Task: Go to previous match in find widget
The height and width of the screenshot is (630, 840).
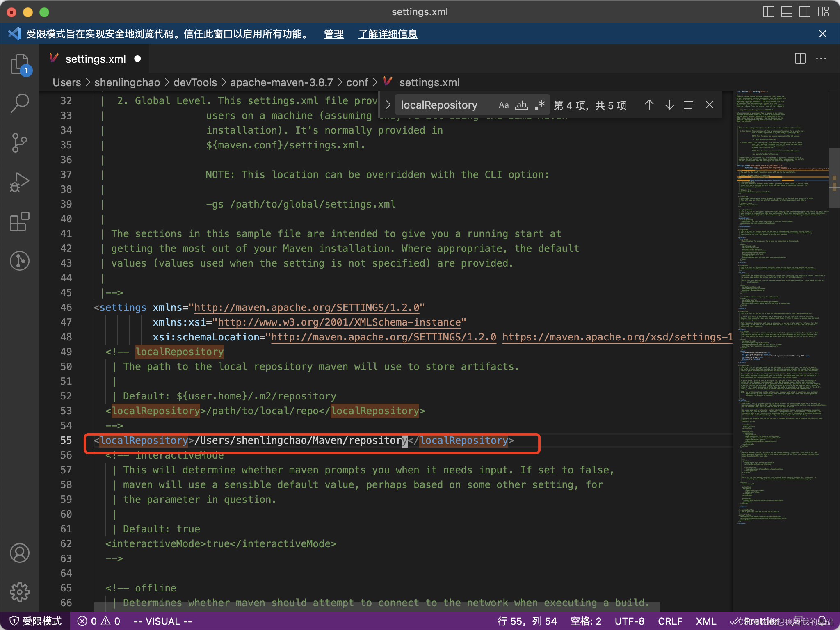Action: coord(649,105)
